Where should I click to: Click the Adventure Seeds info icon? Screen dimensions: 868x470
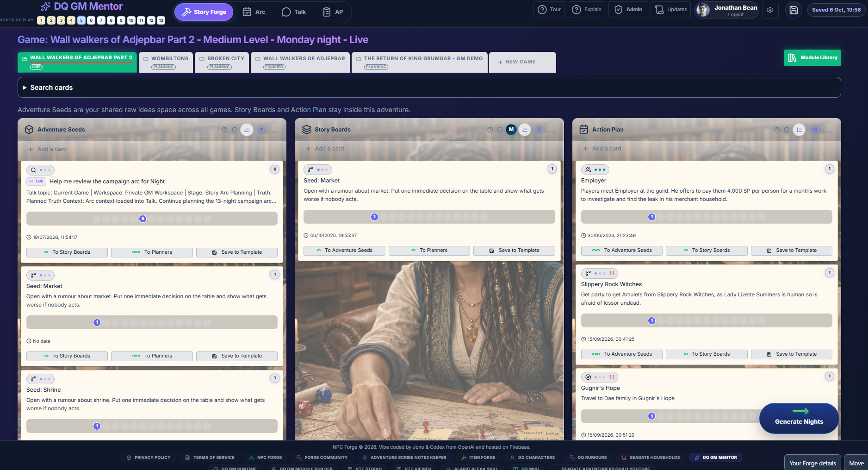click(235, 130)
